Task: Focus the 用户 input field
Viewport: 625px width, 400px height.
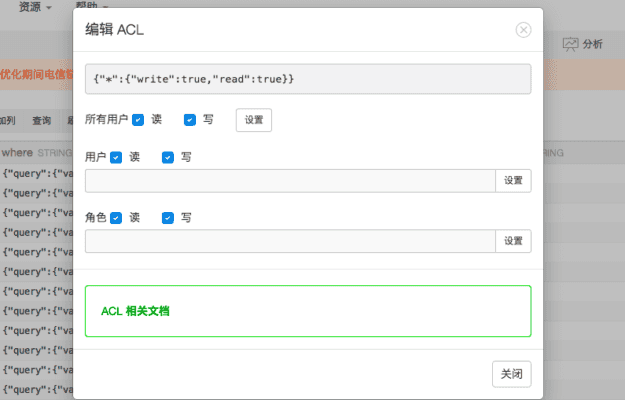Action: point(290,181)
